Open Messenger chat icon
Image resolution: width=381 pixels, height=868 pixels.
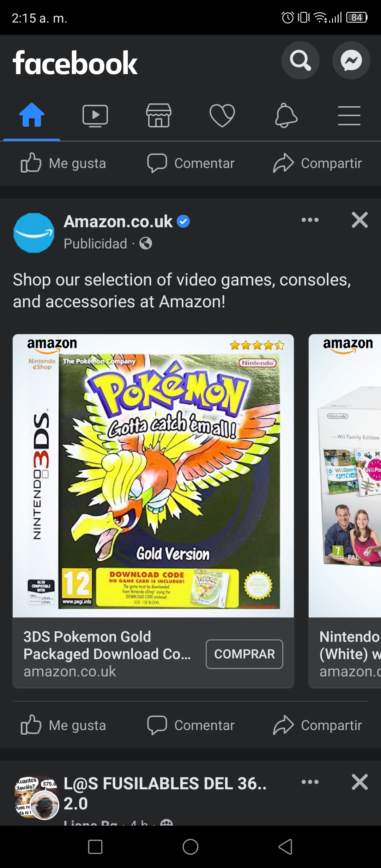(351, 60)
